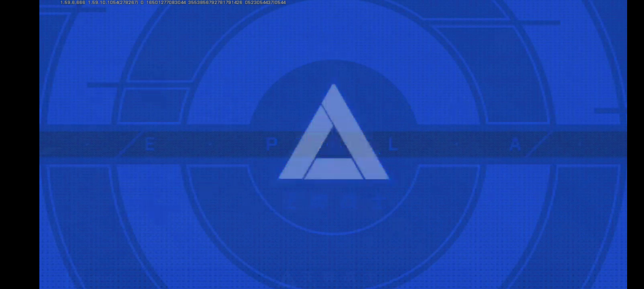Image resolution: width=644 pixels, height=289 pixels.
Task: Click the debug number 16501277083044
Action: (166, 2)
